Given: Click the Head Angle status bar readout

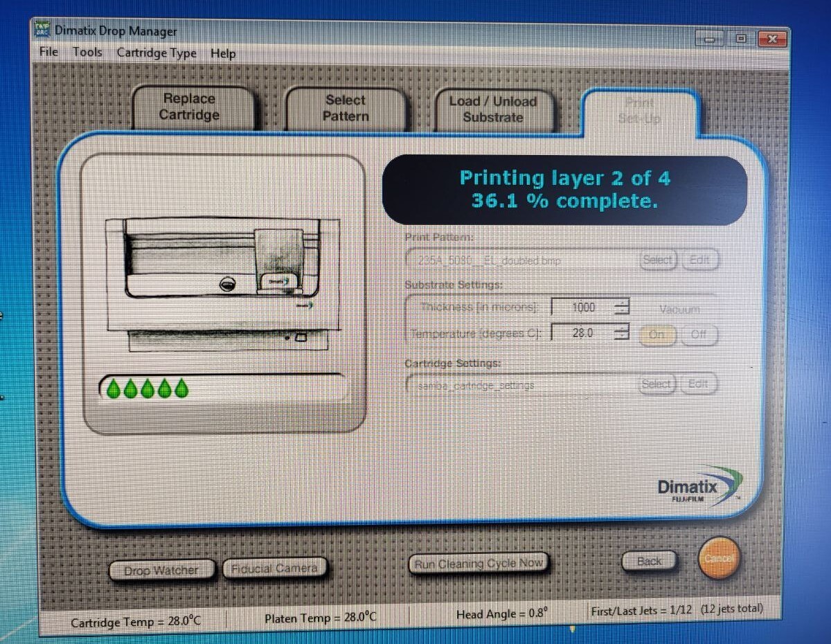Looking at the screenshot, I should 501,613.
